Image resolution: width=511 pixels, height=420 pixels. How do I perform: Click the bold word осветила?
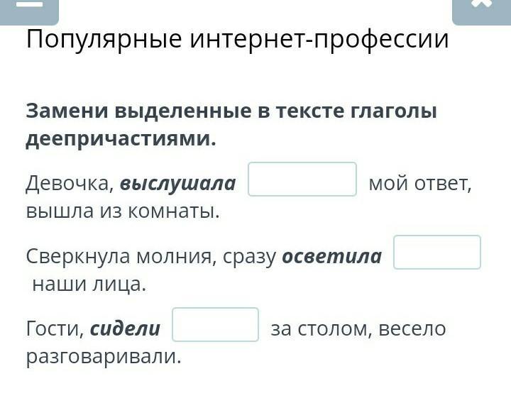pos(331,256)
